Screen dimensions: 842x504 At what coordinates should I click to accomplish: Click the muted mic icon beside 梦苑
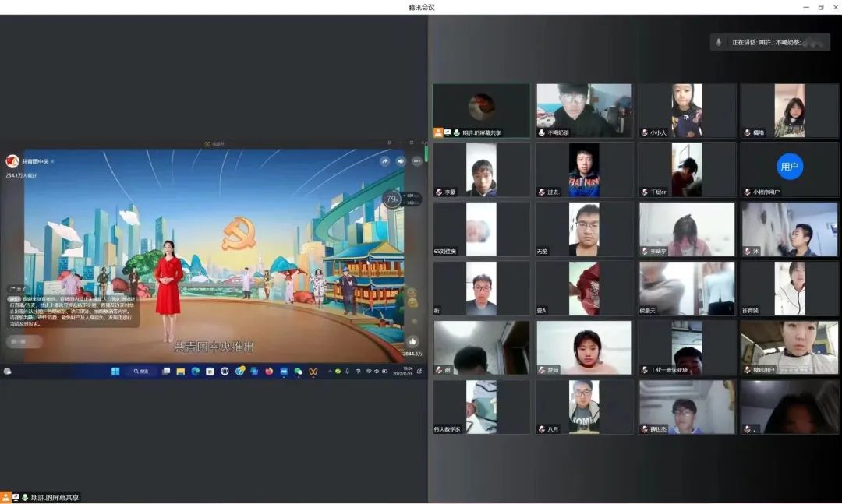coord(541,370)
